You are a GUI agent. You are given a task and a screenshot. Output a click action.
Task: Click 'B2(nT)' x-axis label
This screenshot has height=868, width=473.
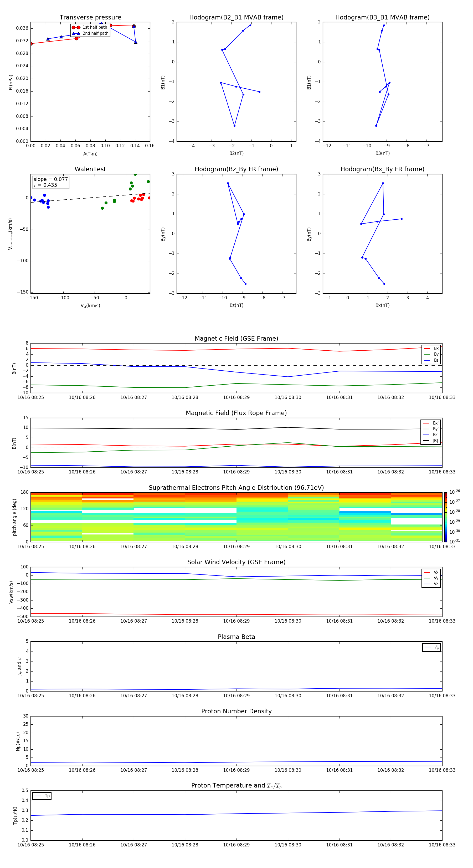point(236,154)
